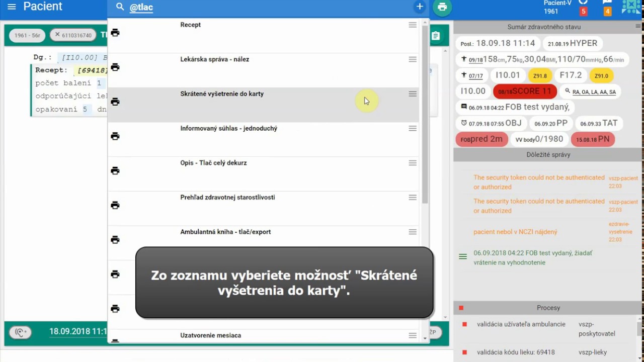Click the 21.08.19 HYPER chip
644x362 pixels.
[x=573, y=43]
